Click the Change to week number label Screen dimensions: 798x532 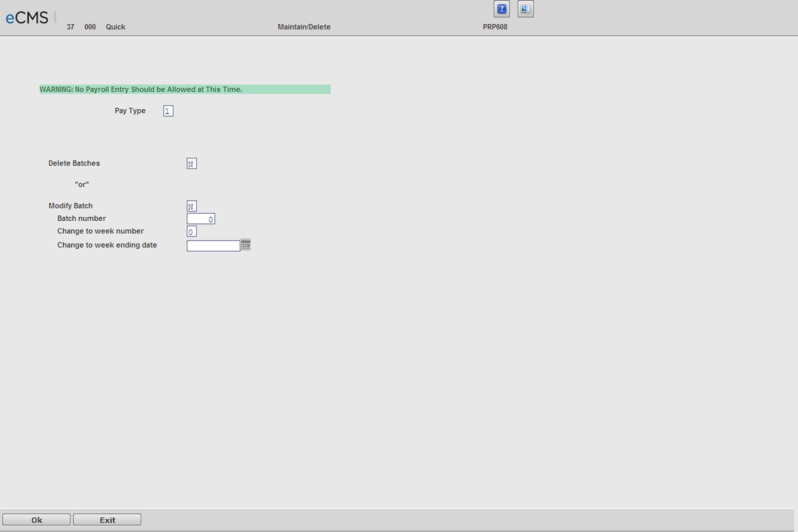pos(100,231)
